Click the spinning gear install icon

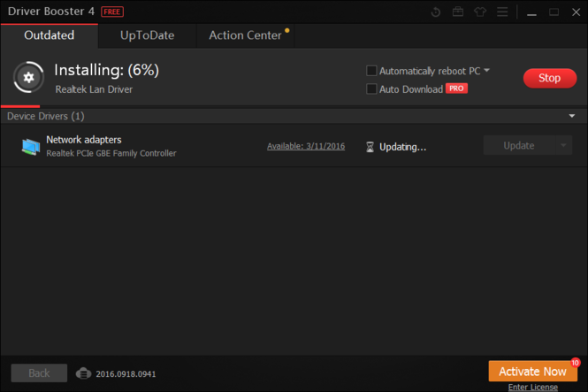pos(29,77)
